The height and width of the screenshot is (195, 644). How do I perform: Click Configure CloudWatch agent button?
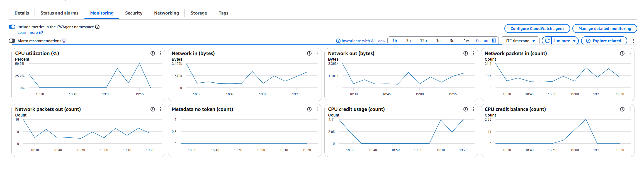(537, 28)
